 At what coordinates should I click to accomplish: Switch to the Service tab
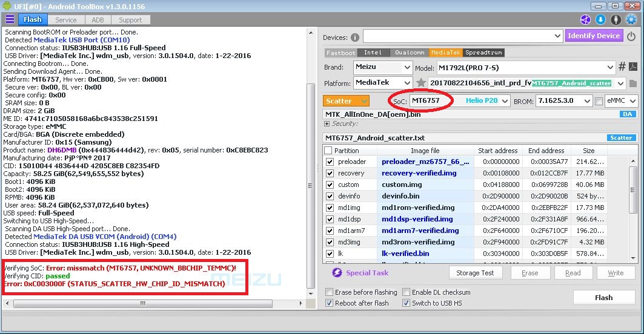[x=65, y=20]
